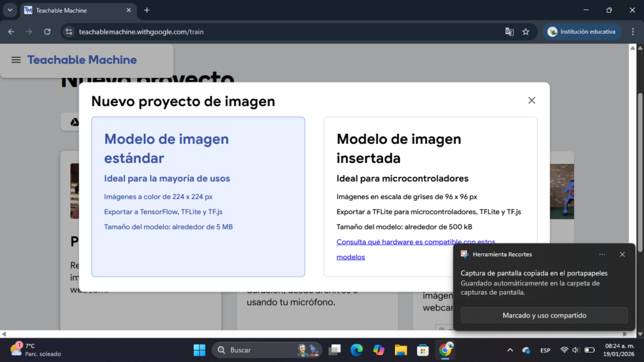
Task: Open a new tab with plus button
Action: click(147, 10)
